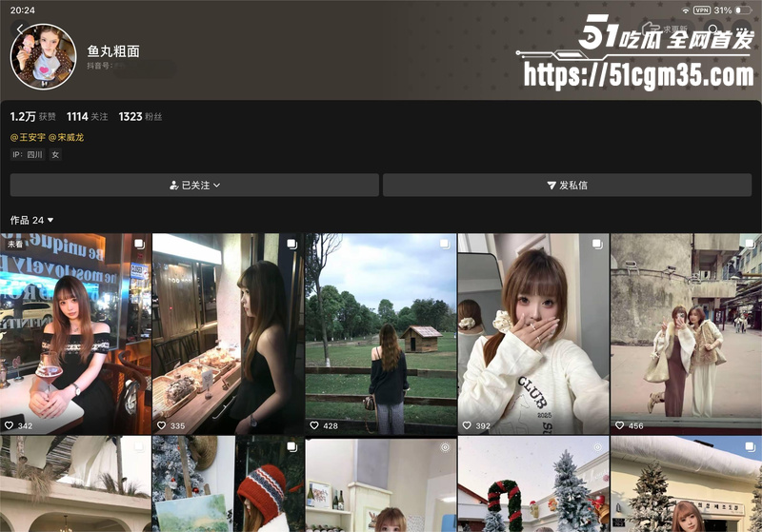The height and width of the screenshot is (532, 762).
Task: Tap the heart icon beside 392
Action: point(467,425)
